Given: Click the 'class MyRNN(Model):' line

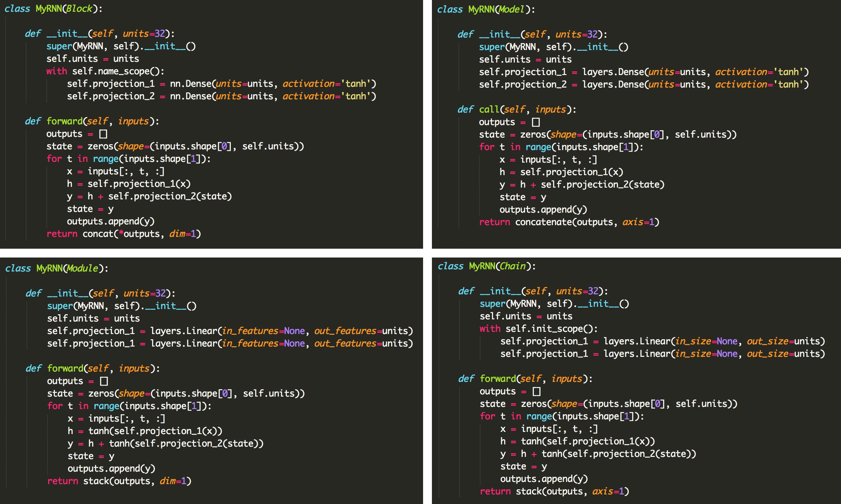Looking at the screenshot, I should click(x=486, y=10).
